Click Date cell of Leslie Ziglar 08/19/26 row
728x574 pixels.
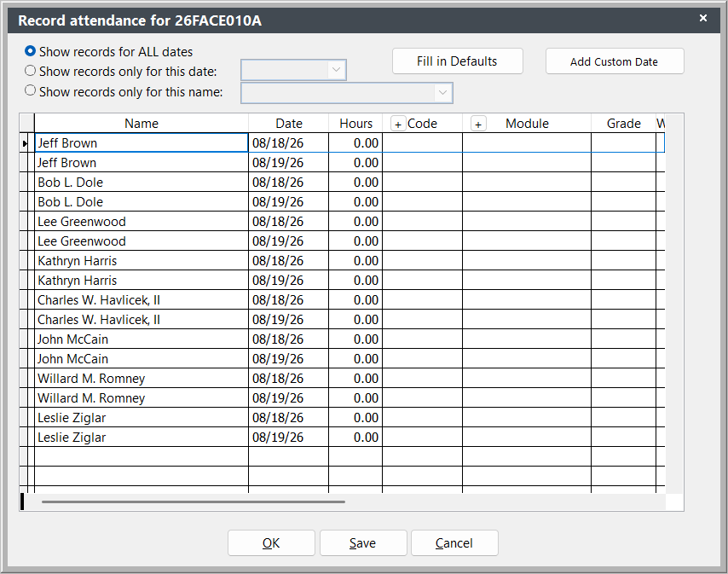[x=289, y=437]
